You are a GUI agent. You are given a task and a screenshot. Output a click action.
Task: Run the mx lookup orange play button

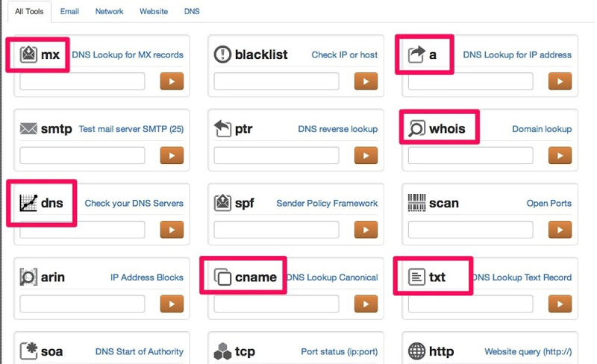coord(172,81)
